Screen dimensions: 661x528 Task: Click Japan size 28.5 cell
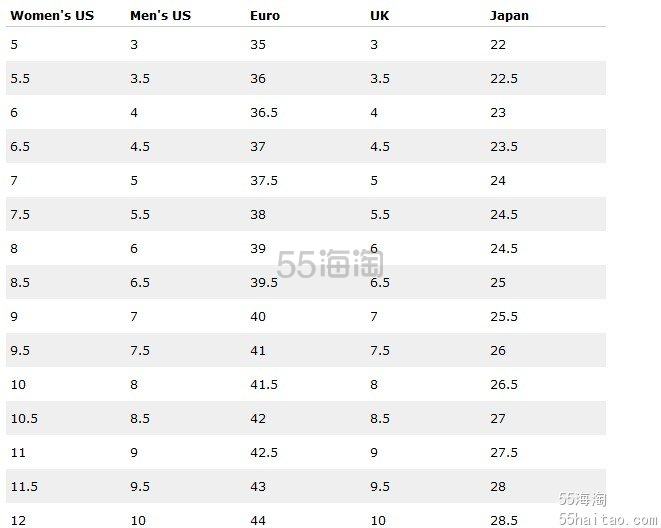504,520
